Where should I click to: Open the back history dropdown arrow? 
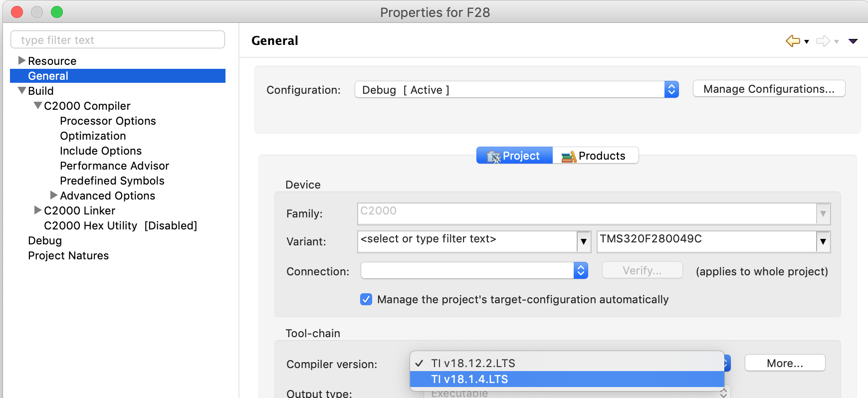(807, 42)
